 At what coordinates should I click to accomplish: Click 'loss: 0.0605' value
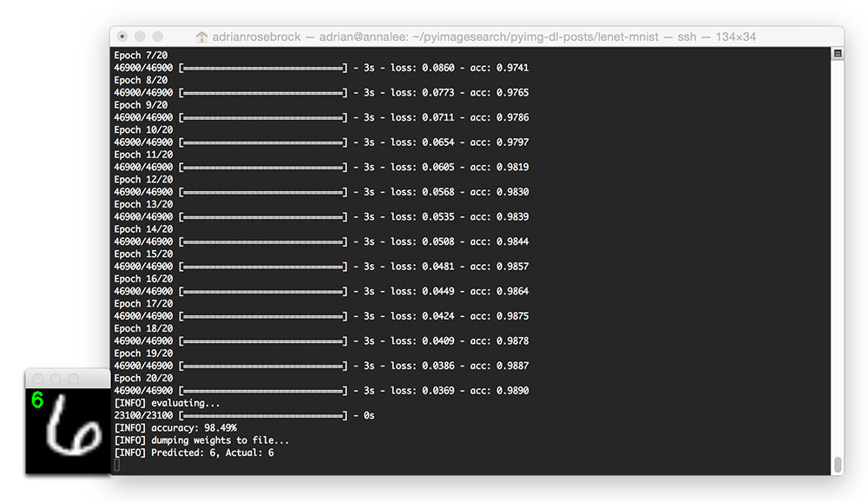[423, 167]
